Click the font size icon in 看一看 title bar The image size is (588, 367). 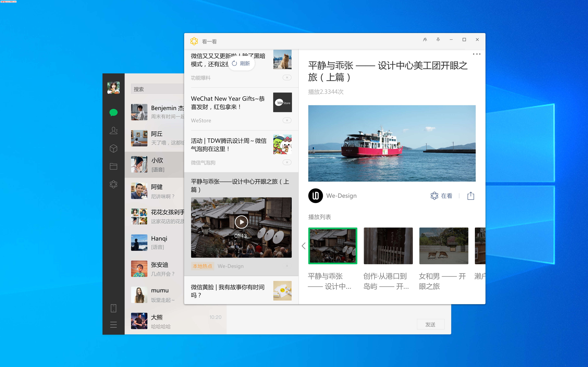(425, 39)
